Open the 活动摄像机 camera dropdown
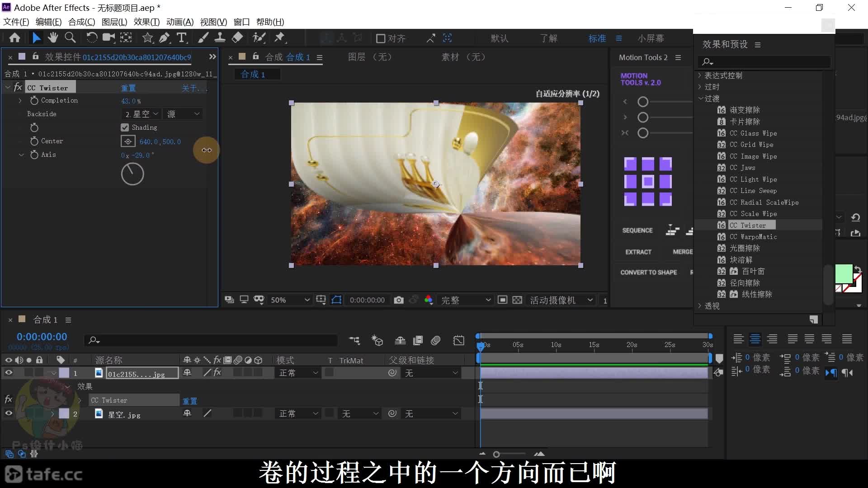The width and height of the screenshot is (868, 488). (x=561, y=300)
